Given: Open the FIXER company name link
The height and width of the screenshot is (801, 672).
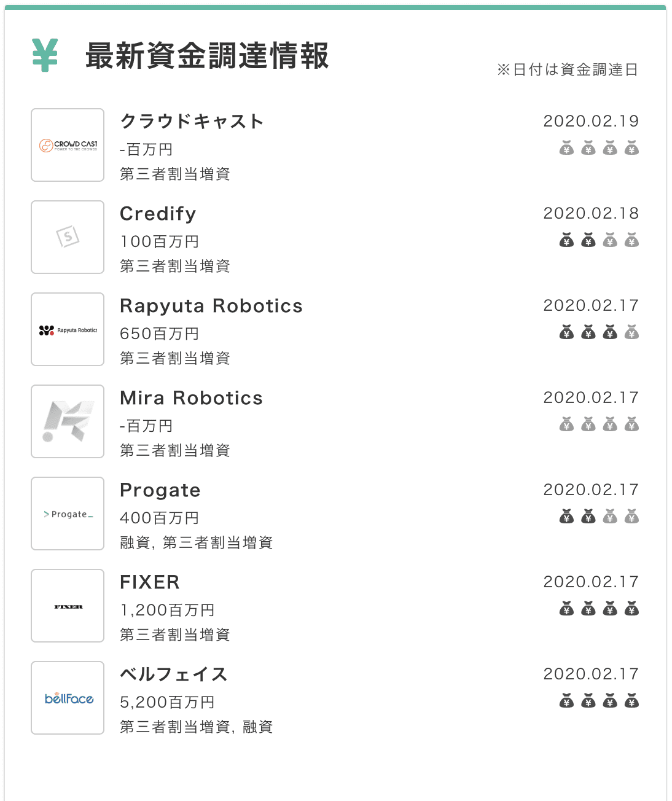Looking at the screenshot, I should point(149,582).
